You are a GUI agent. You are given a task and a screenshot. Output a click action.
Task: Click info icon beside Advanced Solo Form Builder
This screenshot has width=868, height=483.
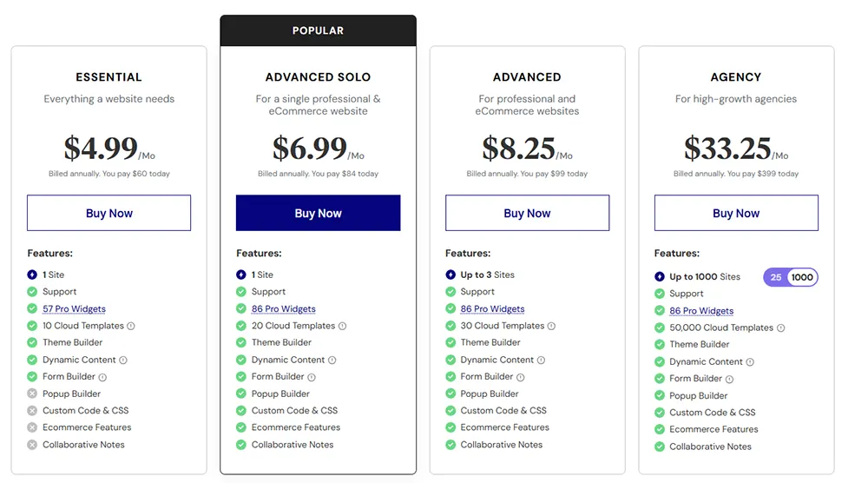[312, 377]
